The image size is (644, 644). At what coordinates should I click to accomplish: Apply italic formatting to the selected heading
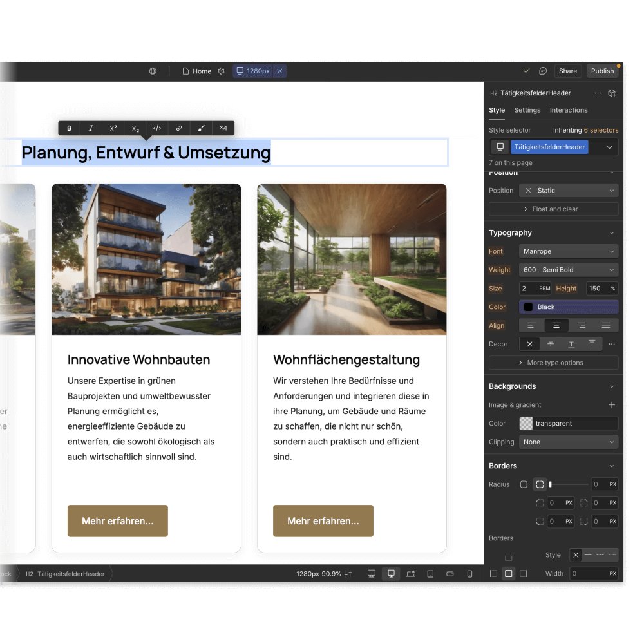(91, 128)
